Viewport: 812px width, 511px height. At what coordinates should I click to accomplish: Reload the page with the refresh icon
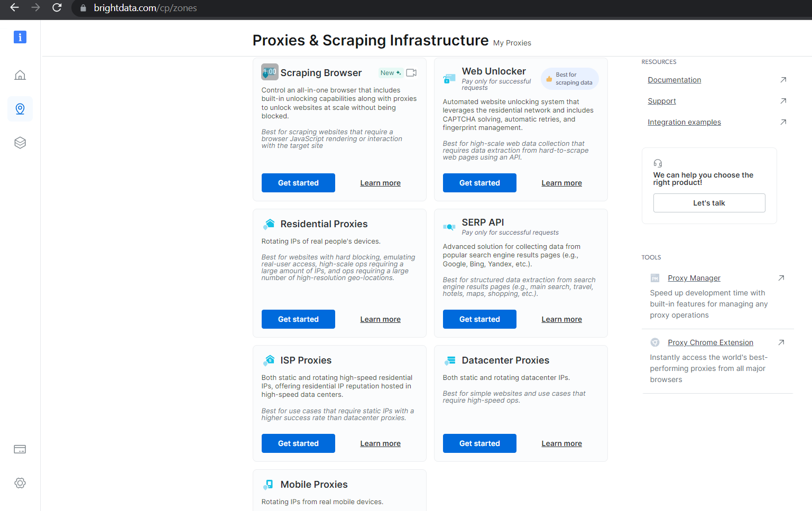tap(57, 8)
